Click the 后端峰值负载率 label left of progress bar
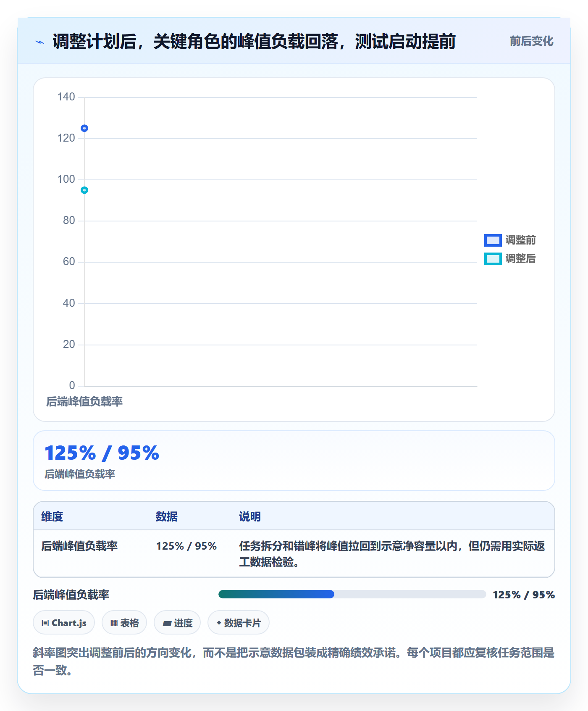Image resolution: width=588 pixels, height=711 pixels. (71, 595)
